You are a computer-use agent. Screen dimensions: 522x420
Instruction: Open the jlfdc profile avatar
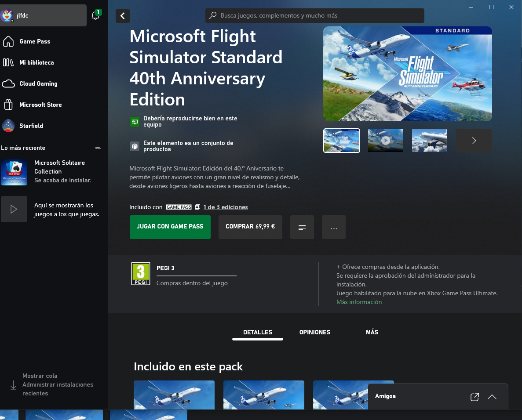(x=7, y=15)
